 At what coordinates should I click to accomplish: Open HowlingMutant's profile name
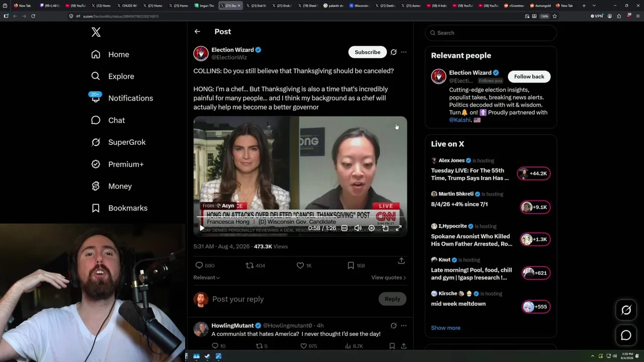232,326
